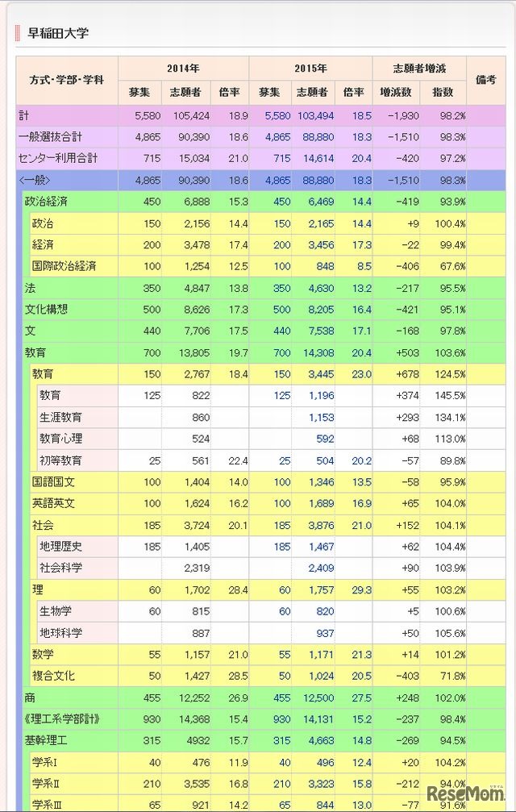516x812 pixels.
Task: Click the 国際政治経済 row label
Action: click(x=64, y=266)
